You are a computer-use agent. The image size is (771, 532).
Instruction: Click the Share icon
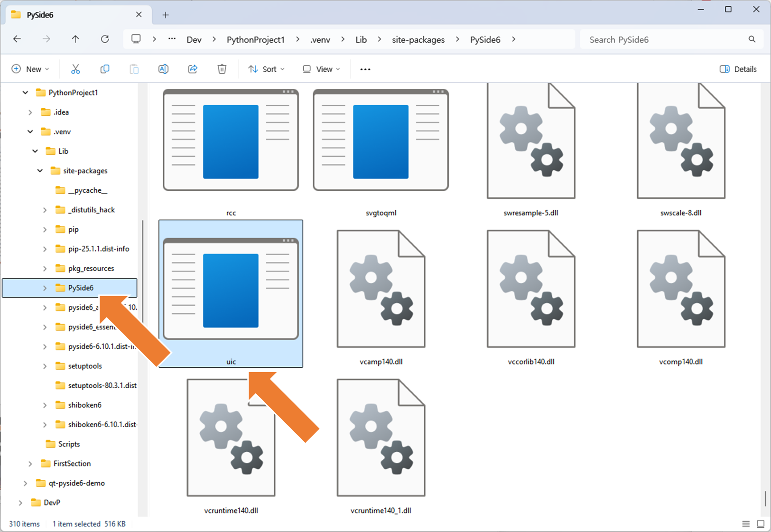tap(193, 69)
